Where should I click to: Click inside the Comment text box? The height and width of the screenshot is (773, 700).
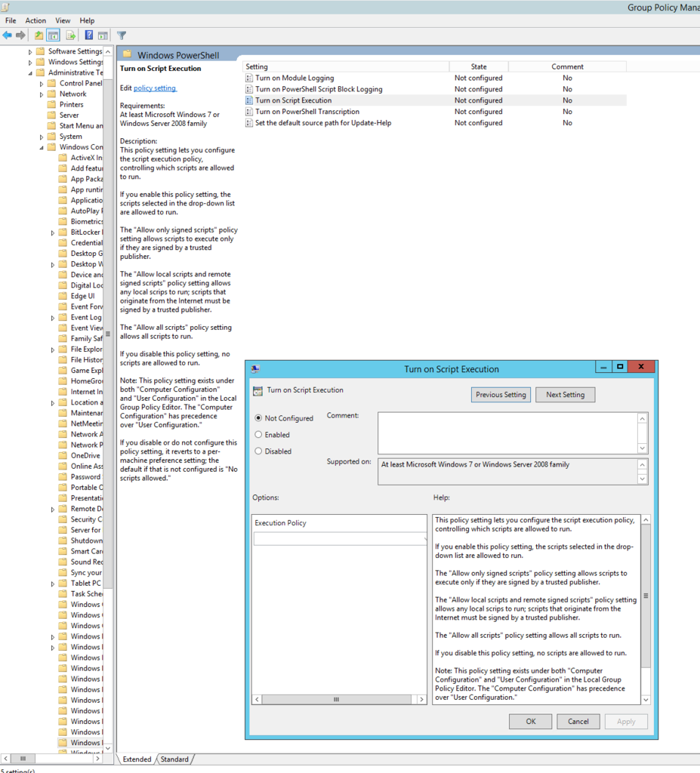coord(507,433)
